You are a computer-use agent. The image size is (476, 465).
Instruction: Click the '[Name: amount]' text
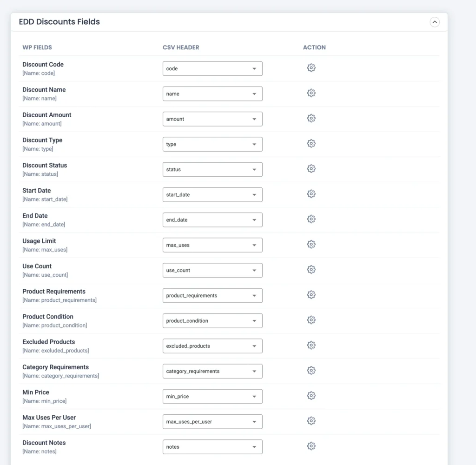click(x=42, y=124)
